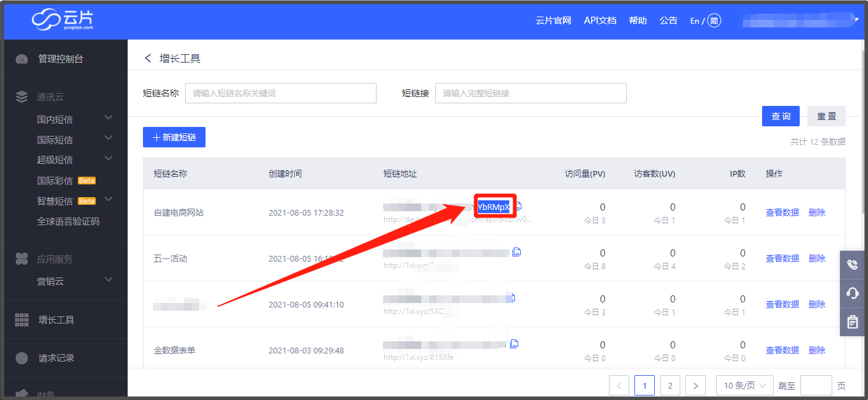Expand the 国内短信 submenu

pyautogui.click(x=108, y=117)
